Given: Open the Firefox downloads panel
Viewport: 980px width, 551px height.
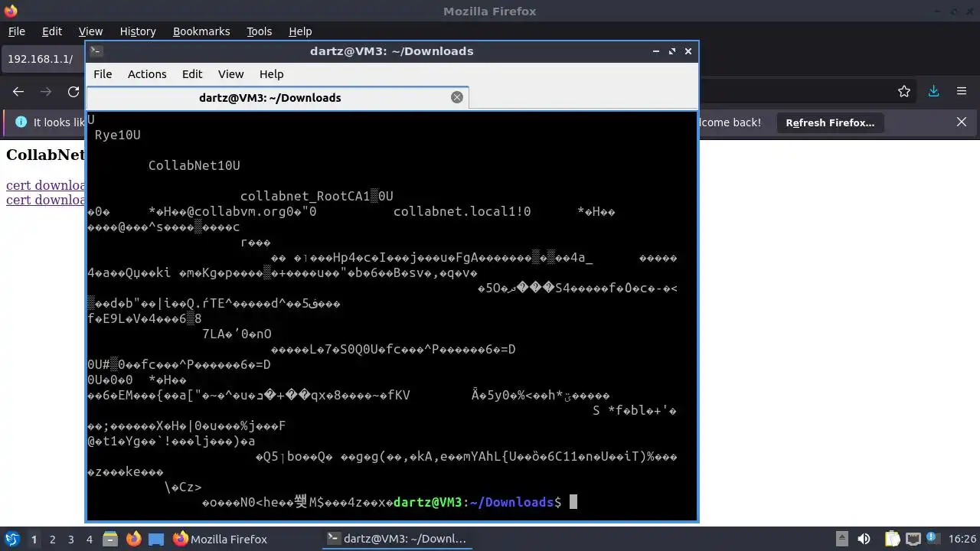Looking at the screenshot, I should [x=933, y=92].
